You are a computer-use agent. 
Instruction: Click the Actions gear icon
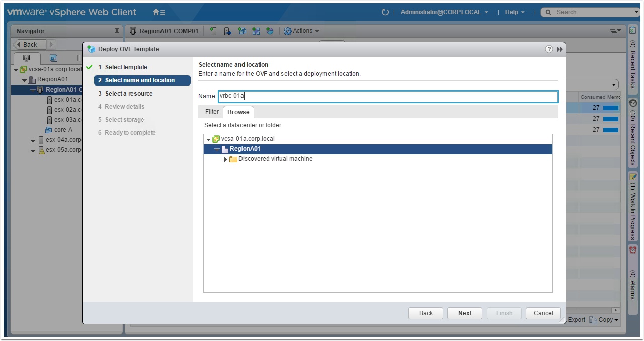288,31
